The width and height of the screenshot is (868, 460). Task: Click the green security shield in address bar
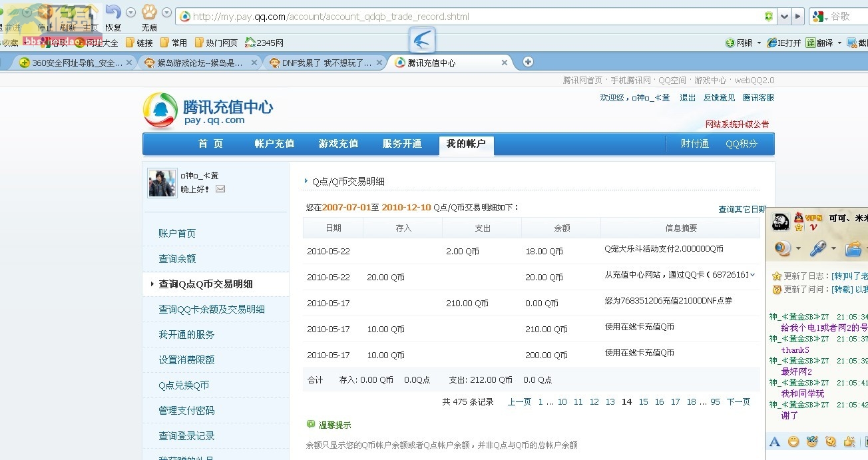(x=769, y=17)
